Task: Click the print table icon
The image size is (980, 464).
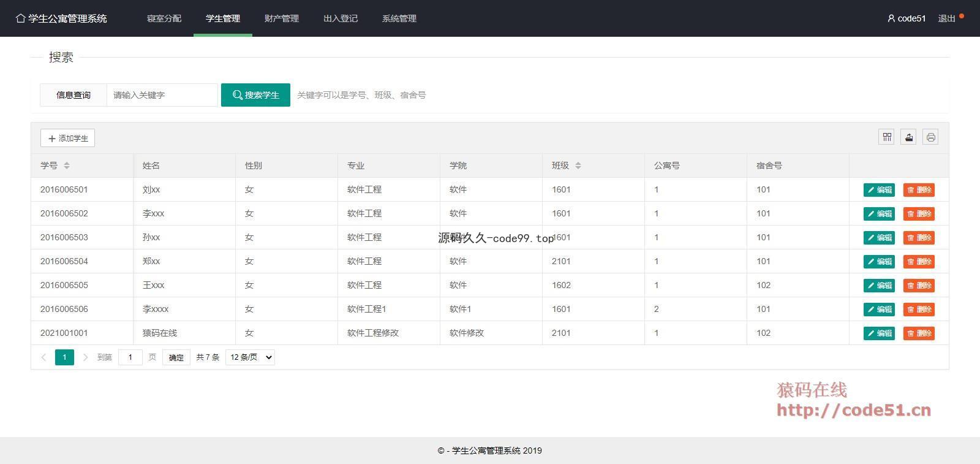Action: coord(930,137)
